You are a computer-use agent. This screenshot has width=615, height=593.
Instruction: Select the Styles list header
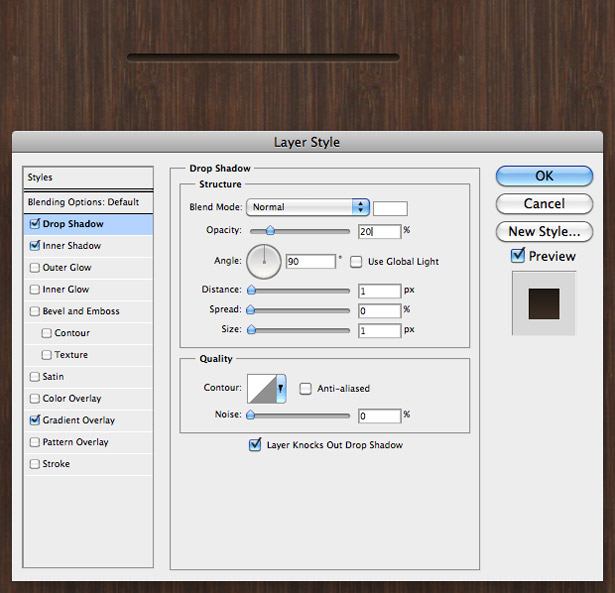(88, 177)
